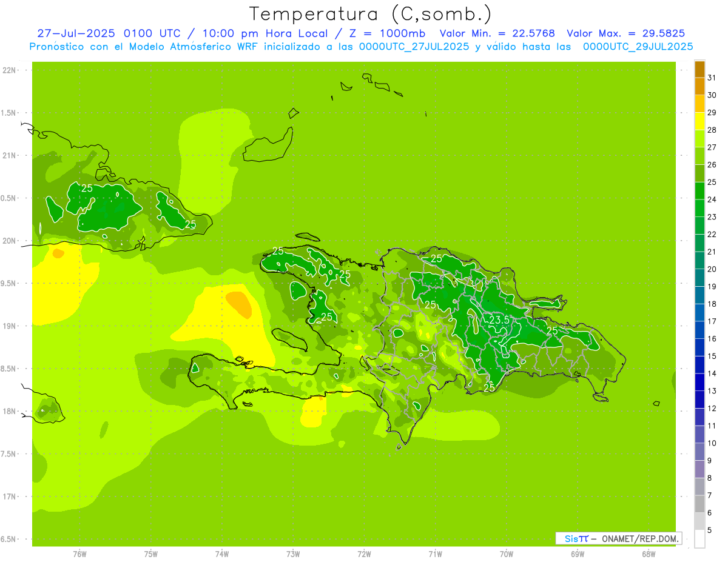Click the legend value "20"
This screenshot has height=562, width=728.
pyautogui.click(x=712, y=269)
